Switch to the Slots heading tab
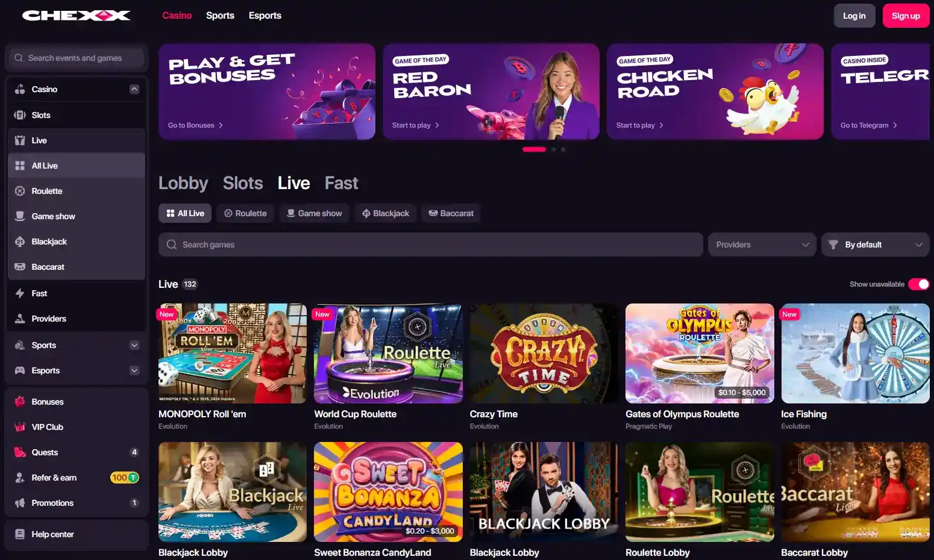Screen dimensions: 934x560 coord(243,183)
